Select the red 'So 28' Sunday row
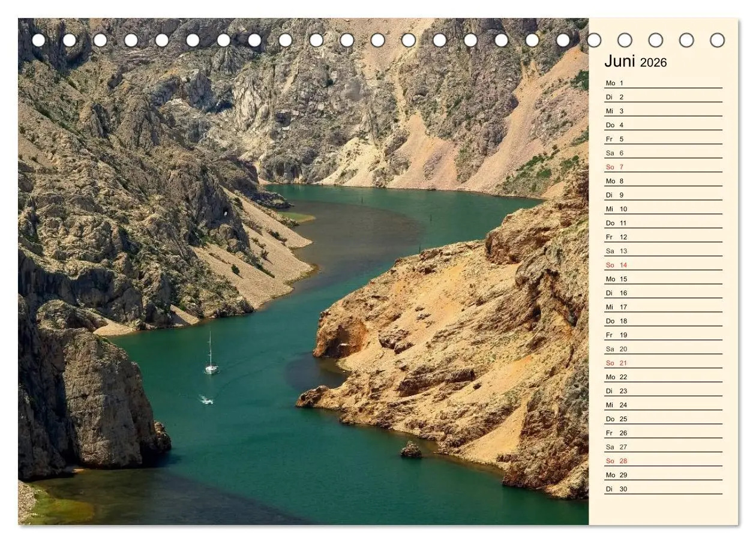 (663, 461)
